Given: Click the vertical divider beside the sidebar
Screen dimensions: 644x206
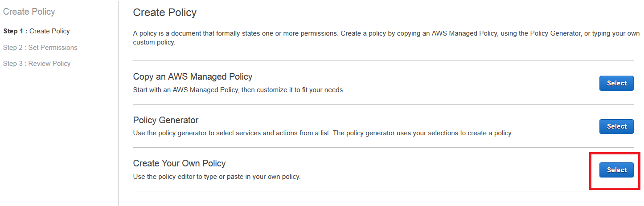Looking at the screenshot, I should (x=118, y=103).
